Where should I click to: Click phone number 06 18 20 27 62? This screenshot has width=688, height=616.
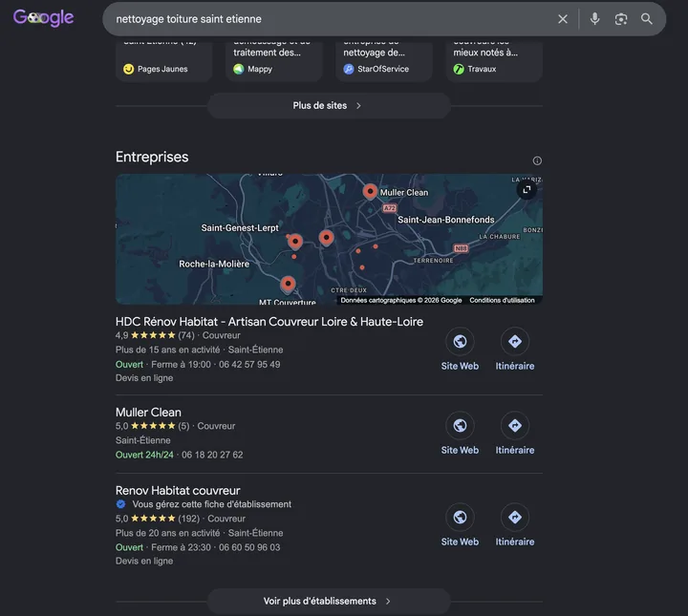pyautogui.click(x=212, y=455)
